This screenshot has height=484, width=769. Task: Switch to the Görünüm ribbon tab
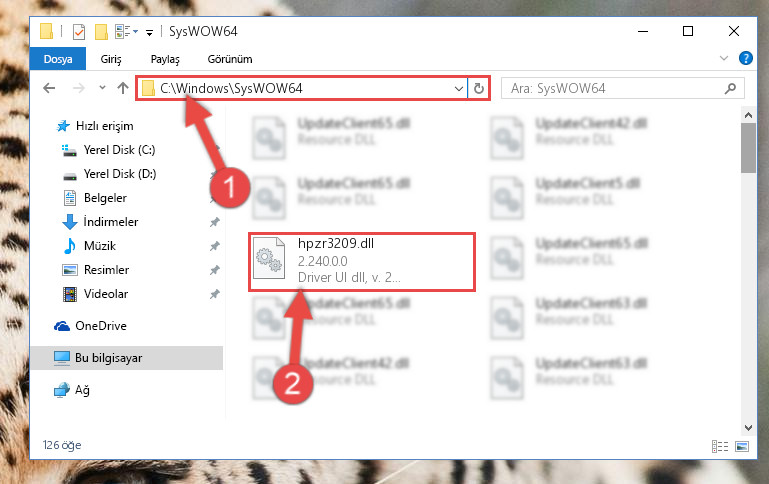(x=230, y=59)
